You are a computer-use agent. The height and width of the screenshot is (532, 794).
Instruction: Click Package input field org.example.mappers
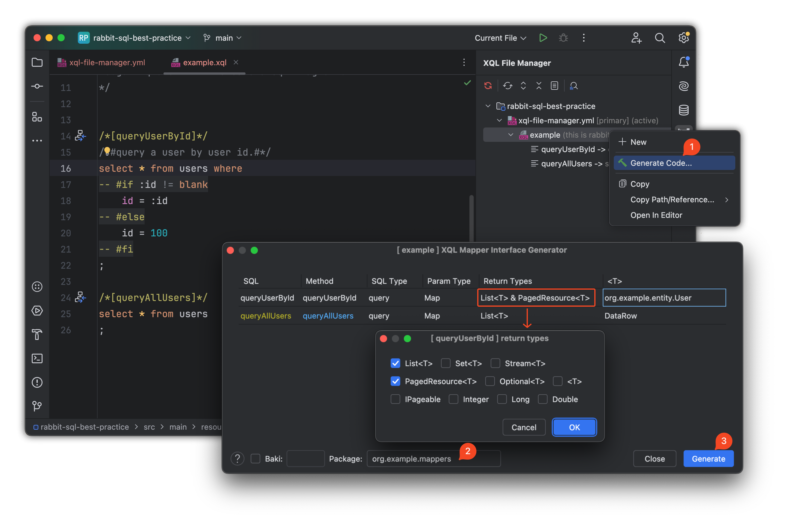coord(434,459)
